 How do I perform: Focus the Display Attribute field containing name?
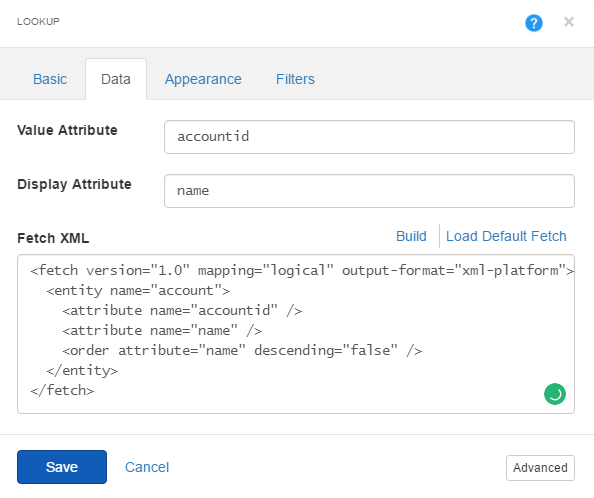[x=369, y=191]
